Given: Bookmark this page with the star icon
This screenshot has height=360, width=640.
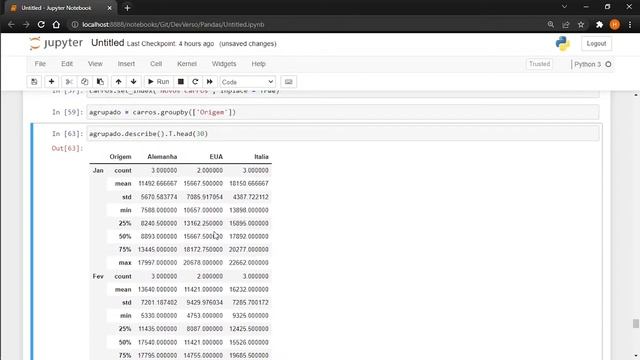Looking at the screenshot, I should coord(581,24).
